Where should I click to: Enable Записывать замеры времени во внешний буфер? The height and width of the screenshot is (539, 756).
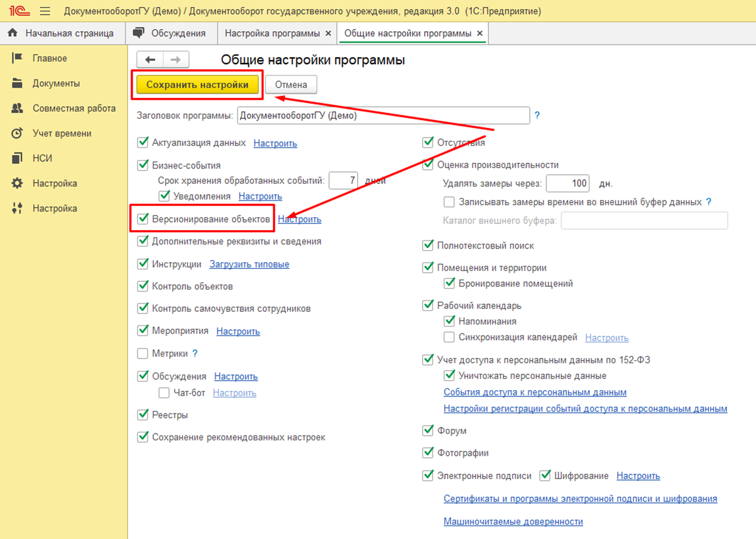(449, 202)
